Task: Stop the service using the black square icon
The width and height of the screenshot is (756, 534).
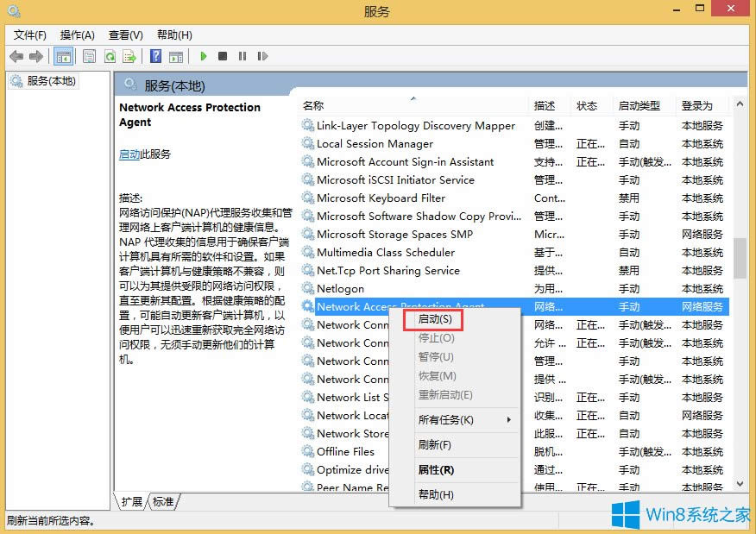Action: tap(222, 56)
